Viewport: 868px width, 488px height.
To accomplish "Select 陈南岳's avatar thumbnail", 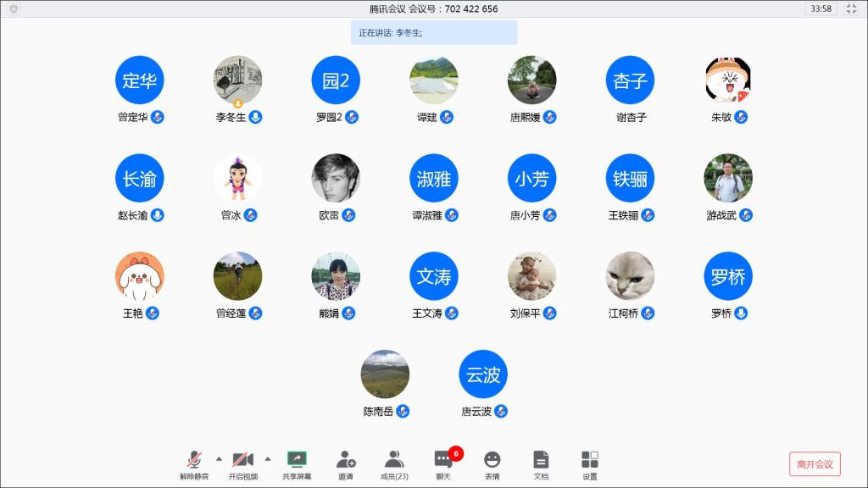I will 385,374.
